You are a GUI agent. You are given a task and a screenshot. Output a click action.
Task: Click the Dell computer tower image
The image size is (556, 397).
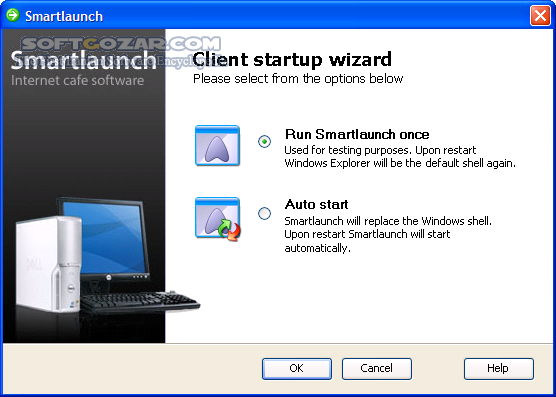[x=47, y=264]
